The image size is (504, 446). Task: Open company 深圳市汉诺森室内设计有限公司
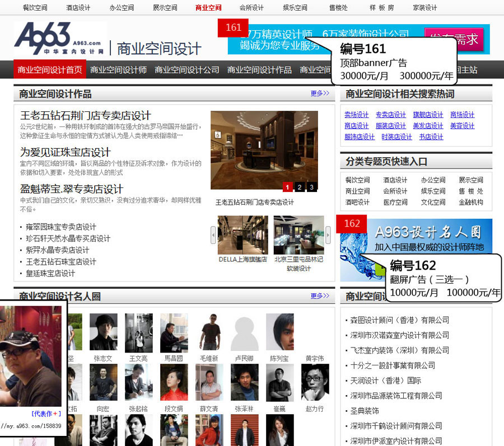pyautogui.click(x=399, y=335)
